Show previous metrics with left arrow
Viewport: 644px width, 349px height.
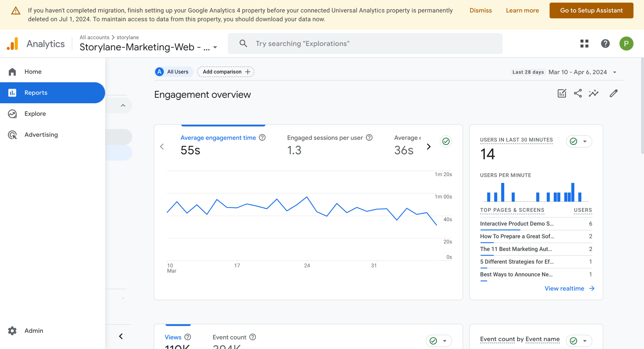(162, 146)
